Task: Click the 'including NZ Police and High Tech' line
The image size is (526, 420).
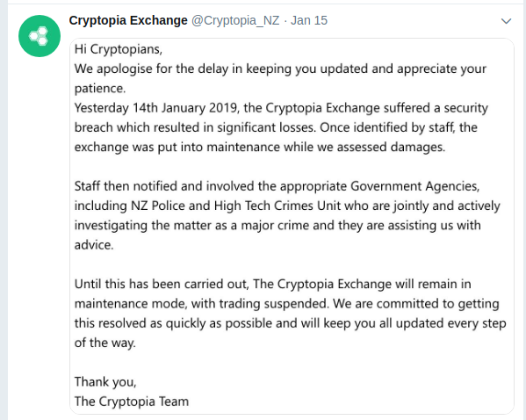Action: pos(287,206)
